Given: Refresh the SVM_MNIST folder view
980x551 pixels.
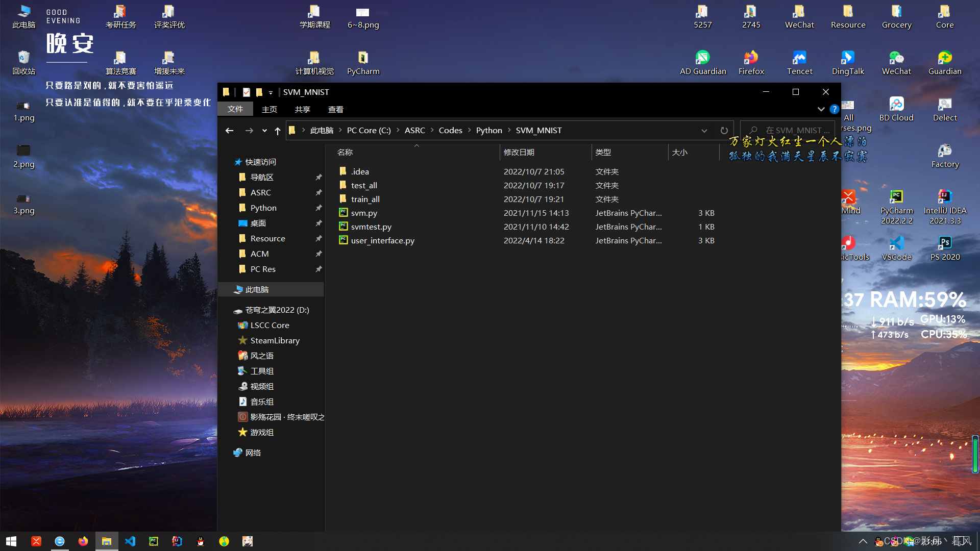Looking at the screenshot, I should (x=724, y=131).
